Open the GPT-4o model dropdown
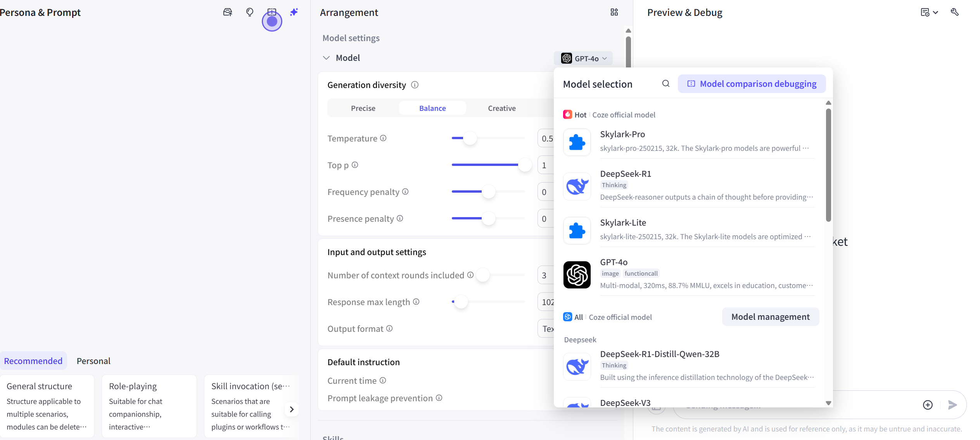 pos(583,58)
